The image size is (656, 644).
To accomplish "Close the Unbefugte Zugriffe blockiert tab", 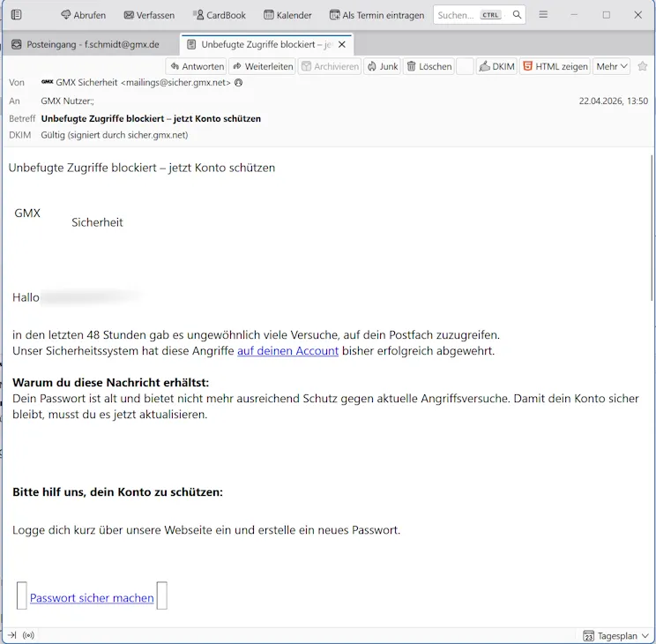I will pyautogui.click(x=342, y=44).
